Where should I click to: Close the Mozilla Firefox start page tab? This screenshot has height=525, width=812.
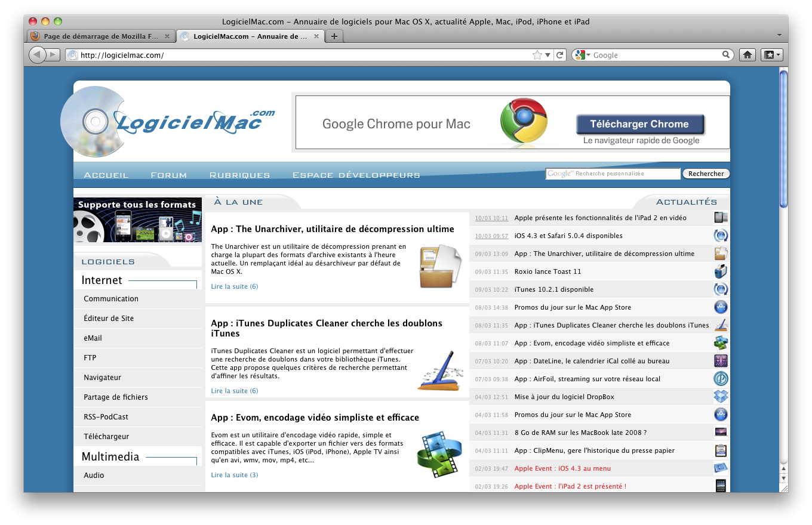167,36
